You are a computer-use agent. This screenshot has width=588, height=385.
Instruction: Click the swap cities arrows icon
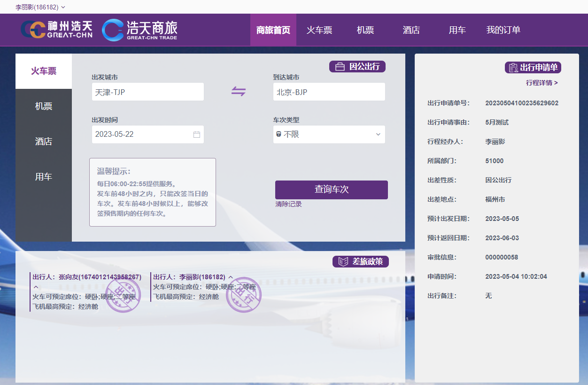pyautogui.click(x=239, y=92)
